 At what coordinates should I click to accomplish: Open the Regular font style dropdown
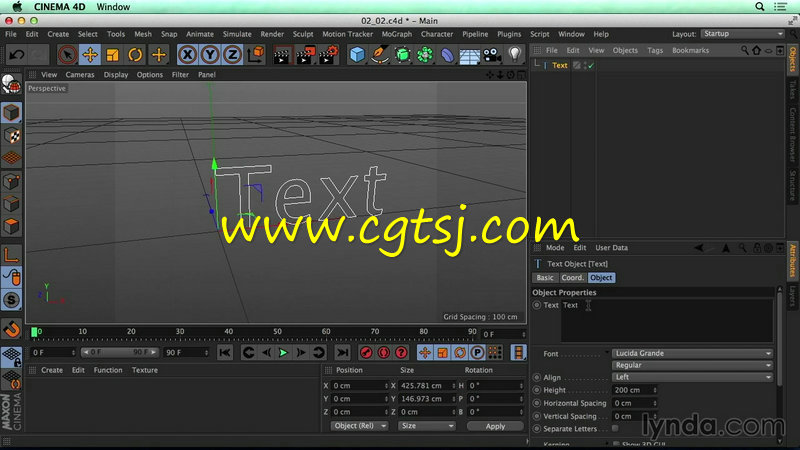(692, 365)
